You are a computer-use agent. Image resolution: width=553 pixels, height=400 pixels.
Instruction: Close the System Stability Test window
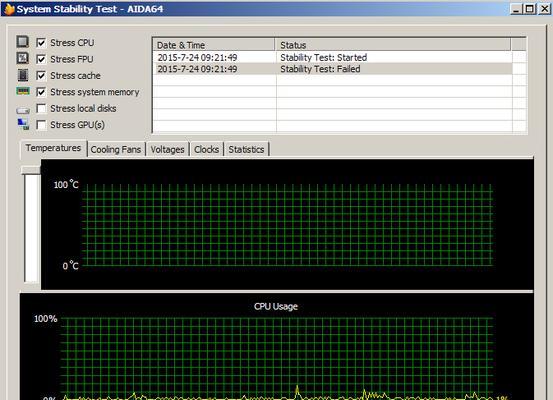pyautogui.click(x=544, y=9)
